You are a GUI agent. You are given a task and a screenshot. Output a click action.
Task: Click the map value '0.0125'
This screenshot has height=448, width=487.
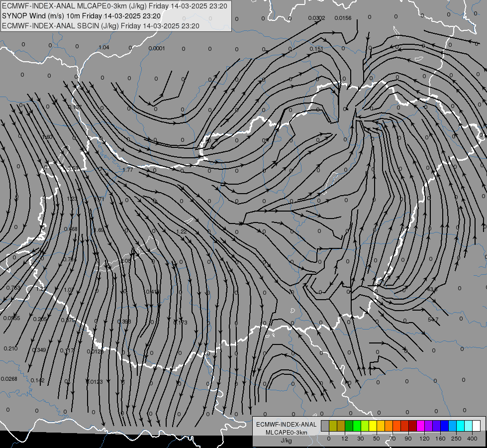click(x=95, y=351)
